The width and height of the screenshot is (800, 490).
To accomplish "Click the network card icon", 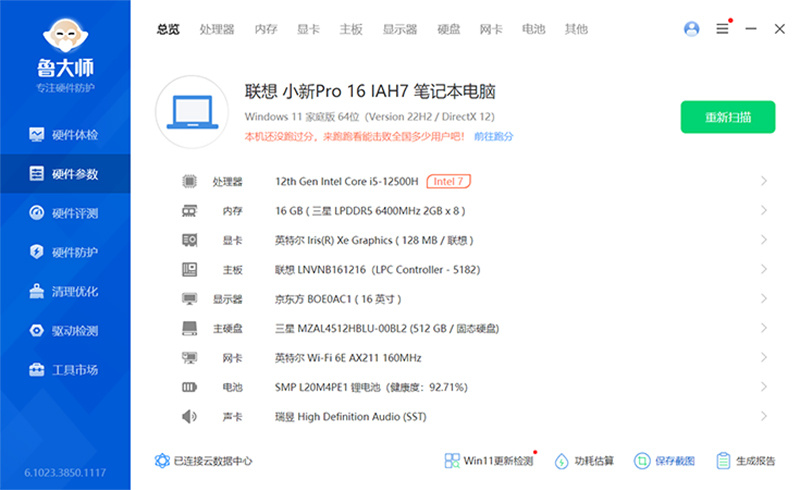I will pos(189,358).
